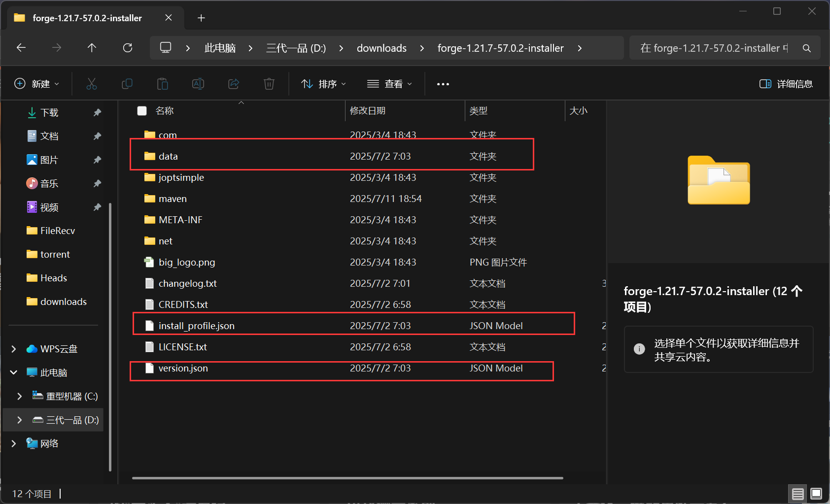Click the Paste clipboard icon
Viewport: 830px width, 504px height.
(163, 84)
